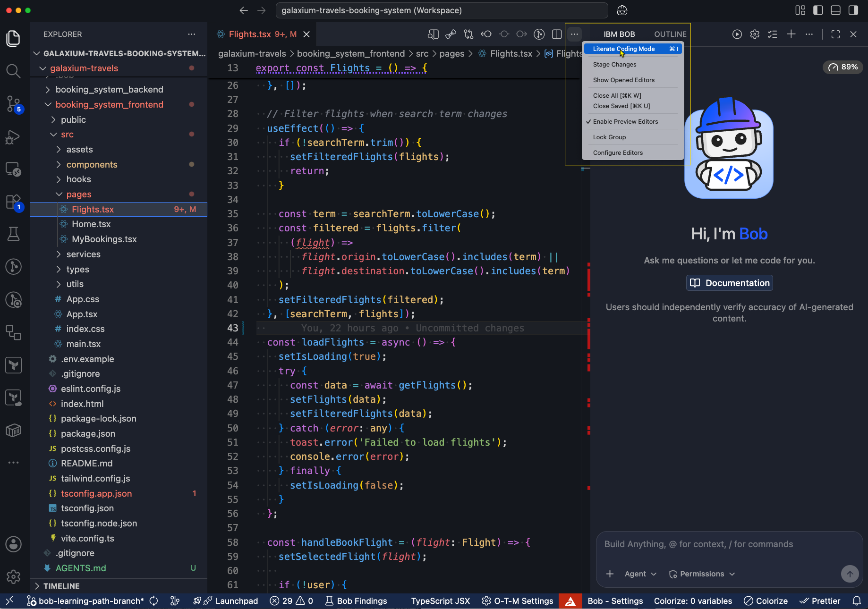The height and width of the screenshot is (609, 868).
Task: Add context with plus in Bob input
Action: click(610, 574)
